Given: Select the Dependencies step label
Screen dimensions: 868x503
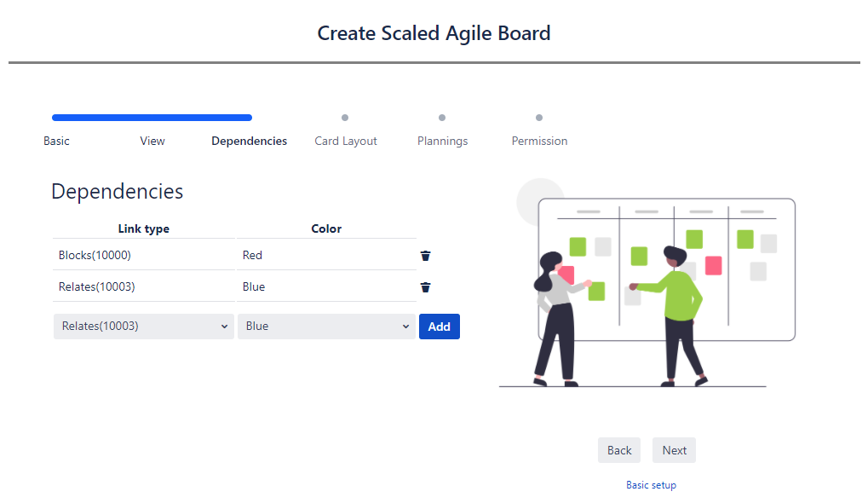Looking at the screenshot, I should (249, 141).
